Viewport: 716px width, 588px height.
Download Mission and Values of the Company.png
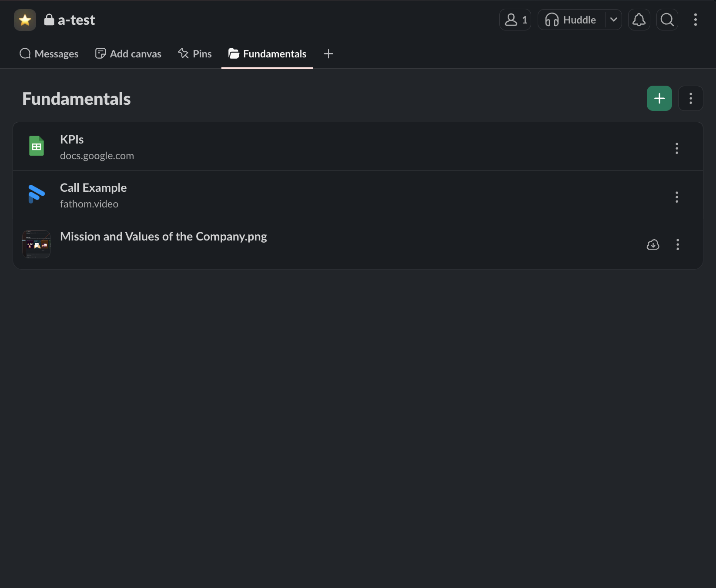point(652,244)
